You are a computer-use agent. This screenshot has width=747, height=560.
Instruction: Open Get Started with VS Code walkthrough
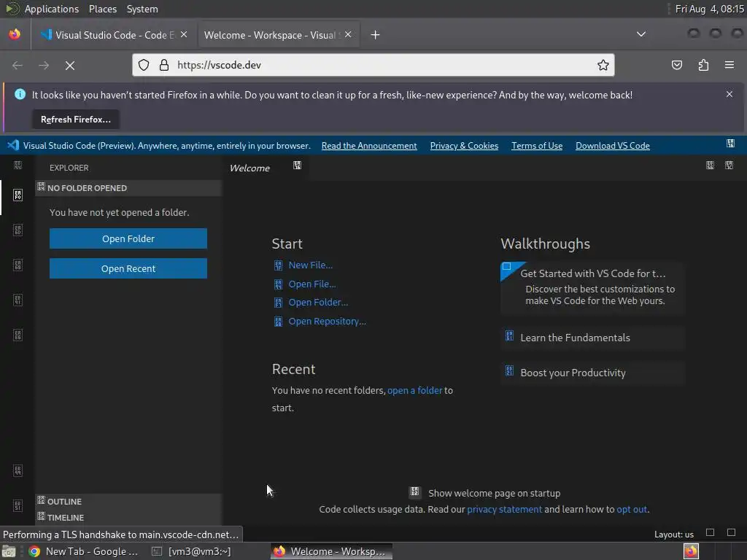(x=592, y=287)
